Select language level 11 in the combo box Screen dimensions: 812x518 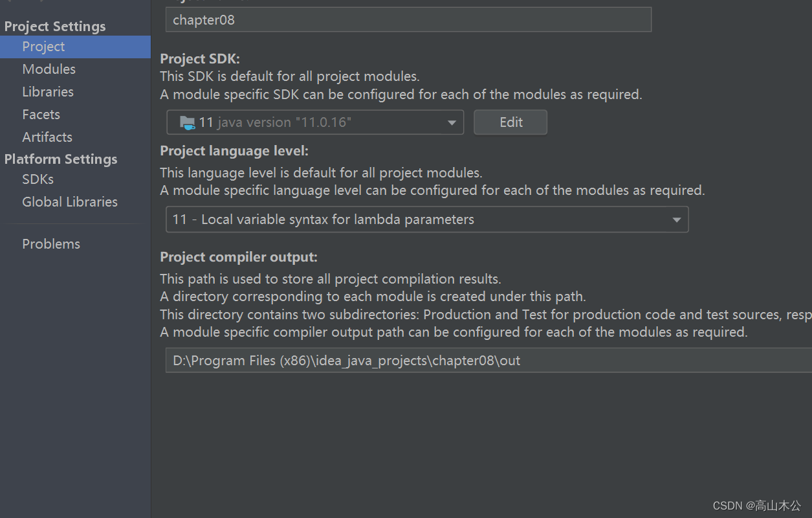point(427,220)
